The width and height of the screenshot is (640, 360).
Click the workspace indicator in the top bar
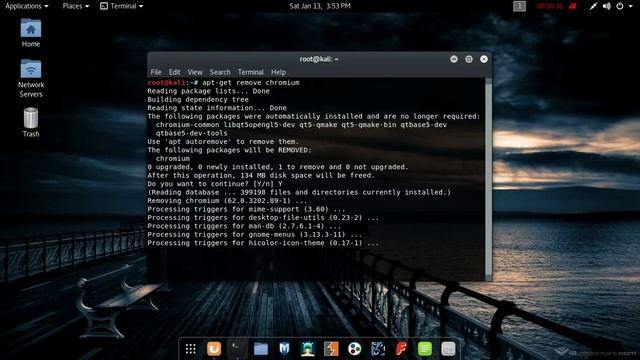(x=519, y=6)
